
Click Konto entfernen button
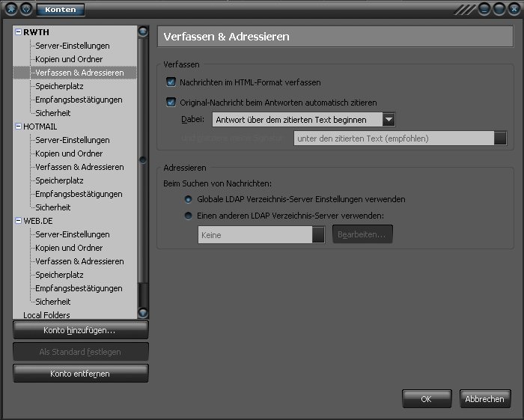(81, 374)
